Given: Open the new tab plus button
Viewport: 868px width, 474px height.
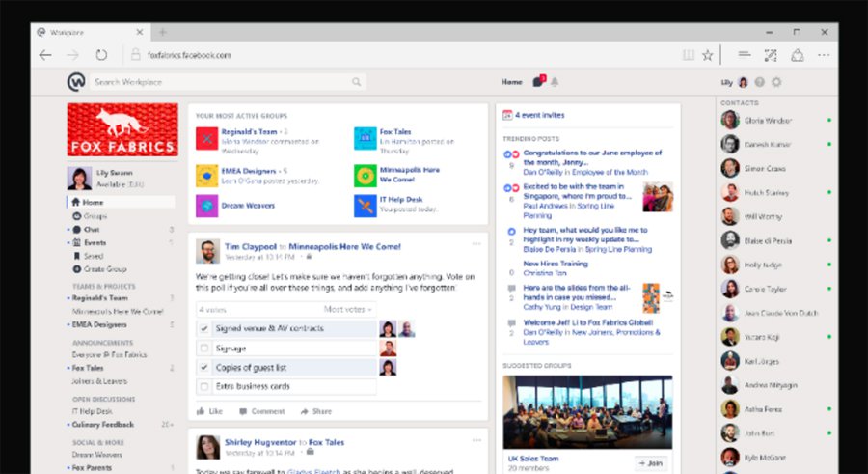Looking at the screenshot, I should 162,32.
